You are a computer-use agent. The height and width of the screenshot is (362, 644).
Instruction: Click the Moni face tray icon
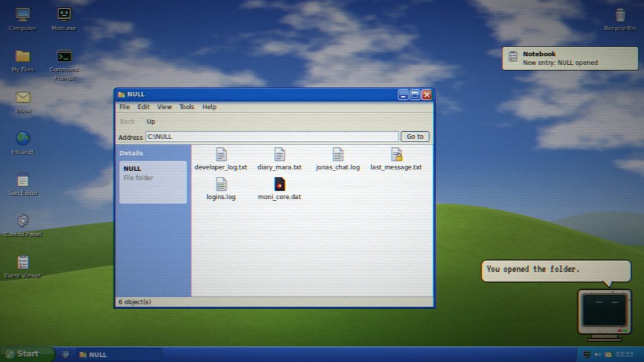click(587, 354)
